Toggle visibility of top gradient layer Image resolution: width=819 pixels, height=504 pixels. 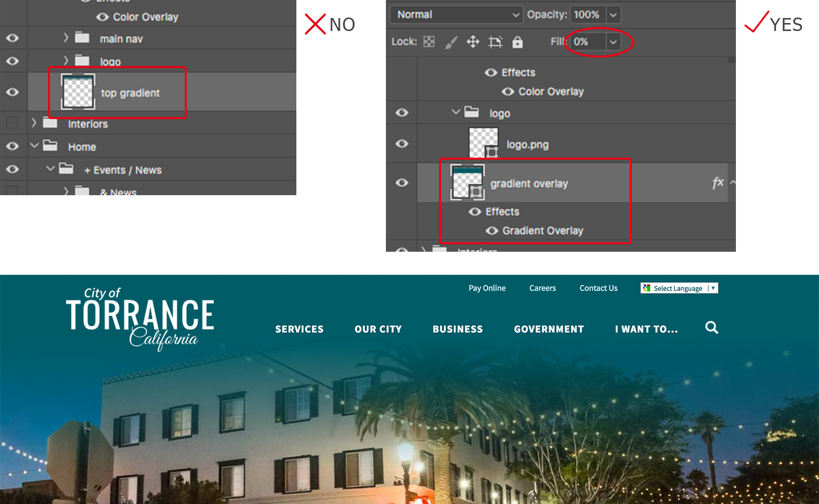pyautogui.click(x=13, y=92)
